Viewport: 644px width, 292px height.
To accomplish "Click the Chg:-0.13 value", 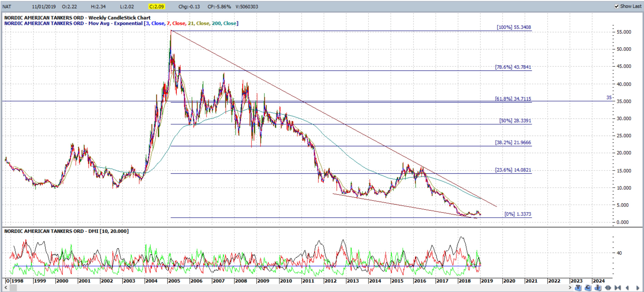I will (x=189, y=7).
